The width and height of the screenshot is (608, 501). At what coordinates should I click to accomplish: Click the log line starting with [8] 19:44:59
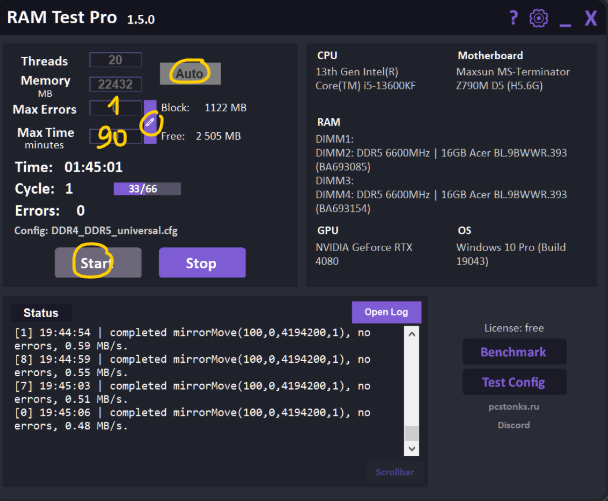coord(192,366)
